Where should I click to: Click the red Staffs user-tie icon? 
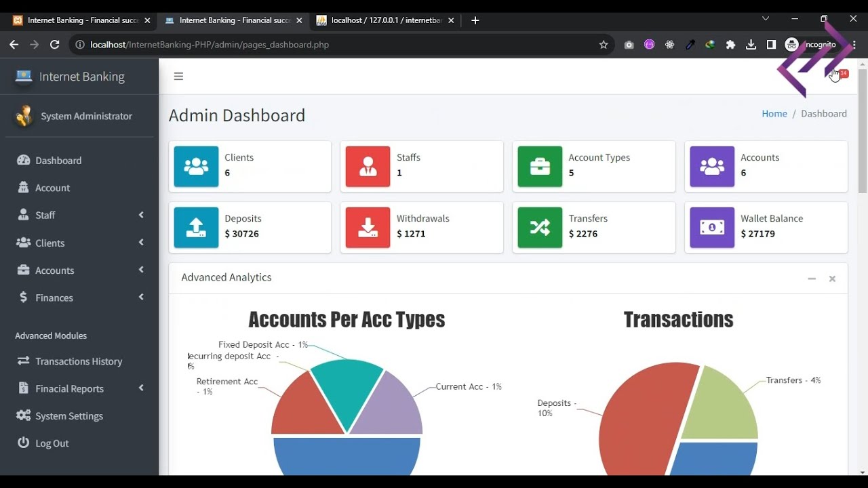368,166
